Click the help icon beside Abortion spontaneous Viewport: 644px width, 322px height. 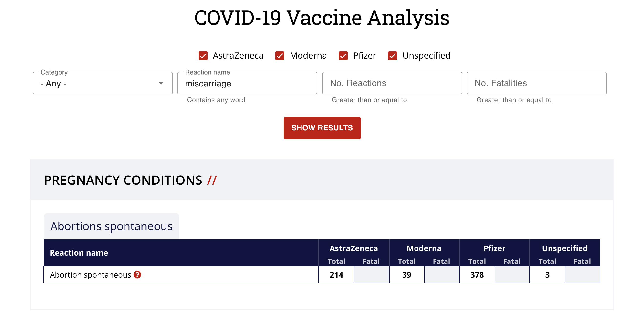coord(137,275)
